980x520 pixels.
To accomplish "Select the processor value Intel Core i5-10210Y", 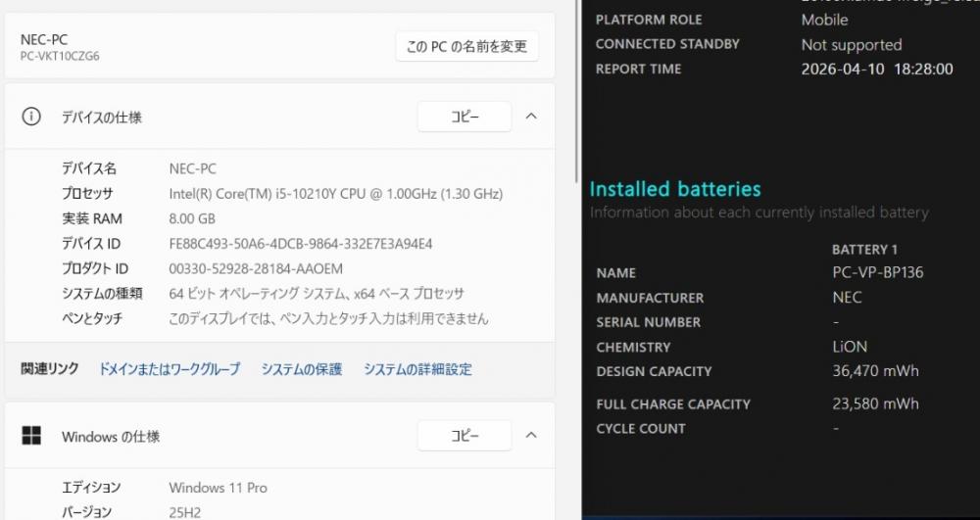I will 335,194.
